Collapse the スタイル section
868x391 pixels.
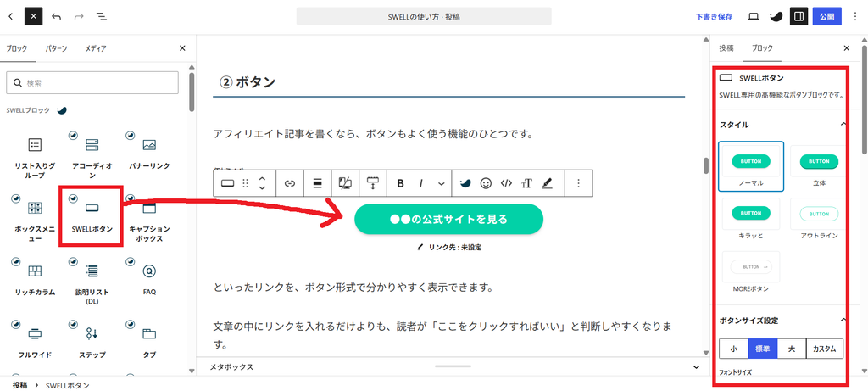point(843,125)
